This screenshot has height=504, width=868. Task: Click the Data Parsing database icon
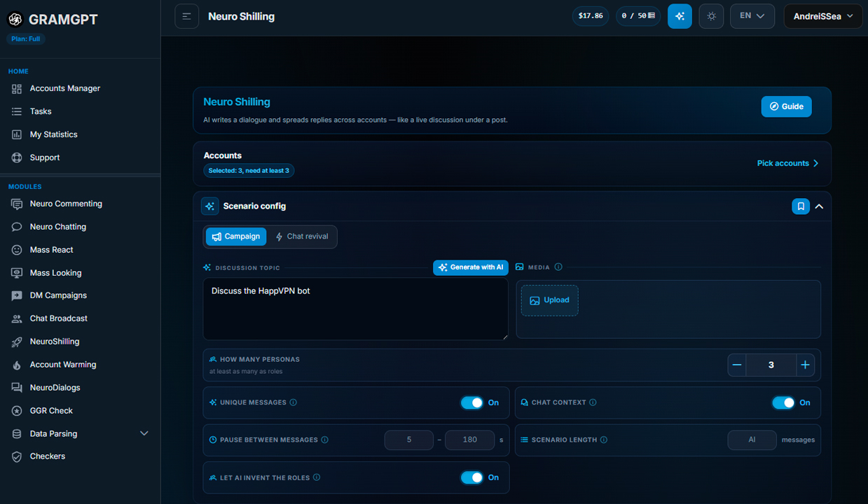coord(17,434)
